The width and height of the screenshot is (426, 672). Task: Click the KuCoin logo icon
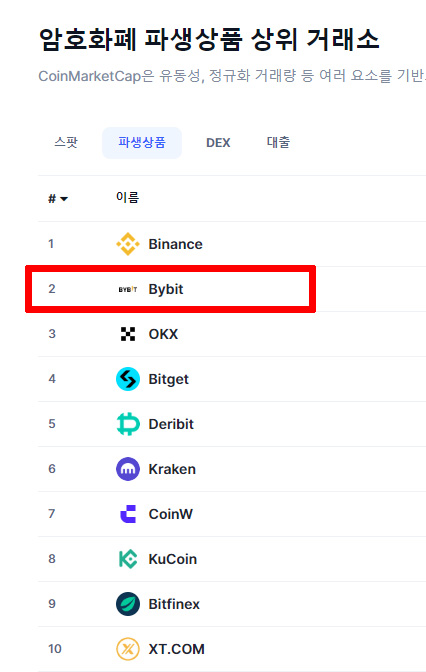pos(128,559)
